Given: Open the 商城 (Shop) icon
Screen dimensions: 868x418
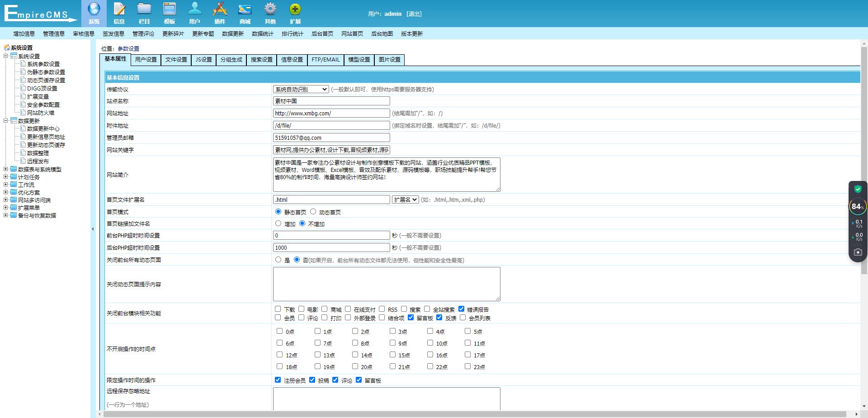Looking at the screenshot, I should (x=245, y=9).
